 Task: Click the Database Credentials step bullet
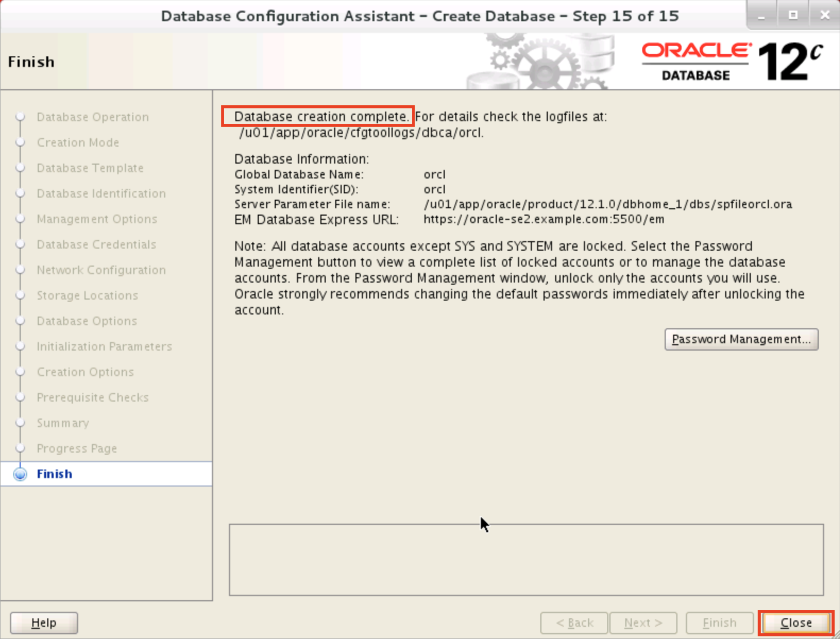pyautogui.click(x=20, y=244)
